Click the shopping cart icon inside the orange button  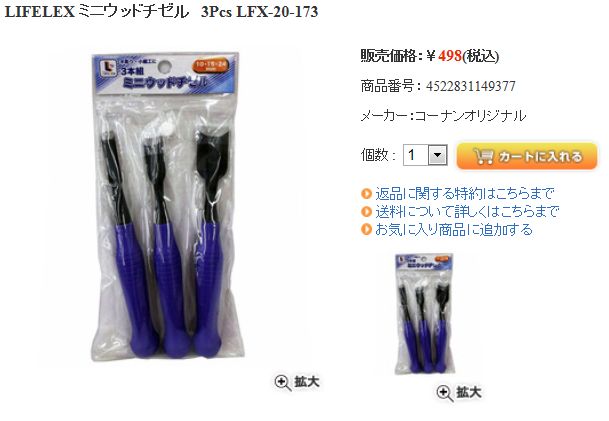(x=484, y=156)
